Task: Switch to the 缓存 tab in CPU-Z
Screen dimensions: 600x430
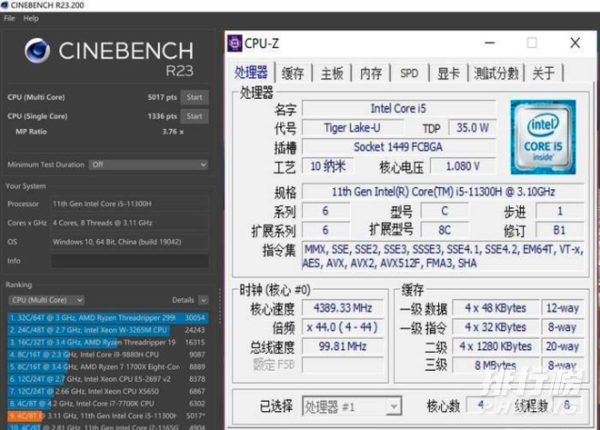Action: [x=293, y=73]
